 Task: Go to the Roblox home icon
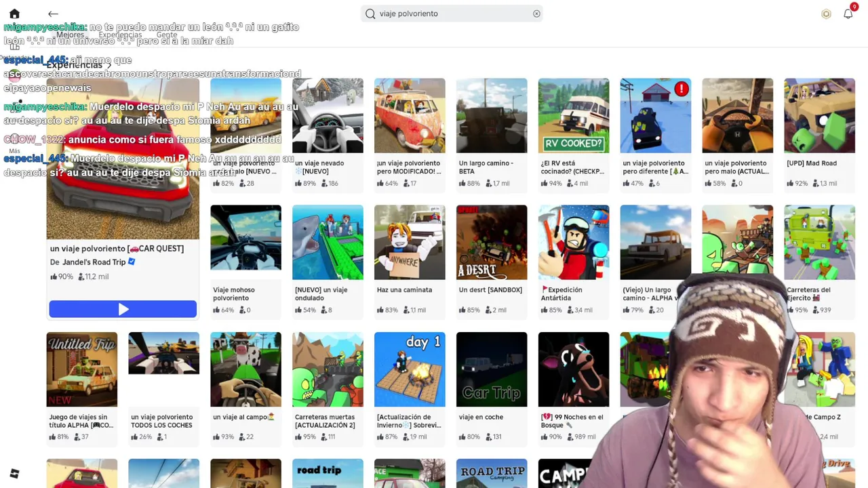point(14,14)
